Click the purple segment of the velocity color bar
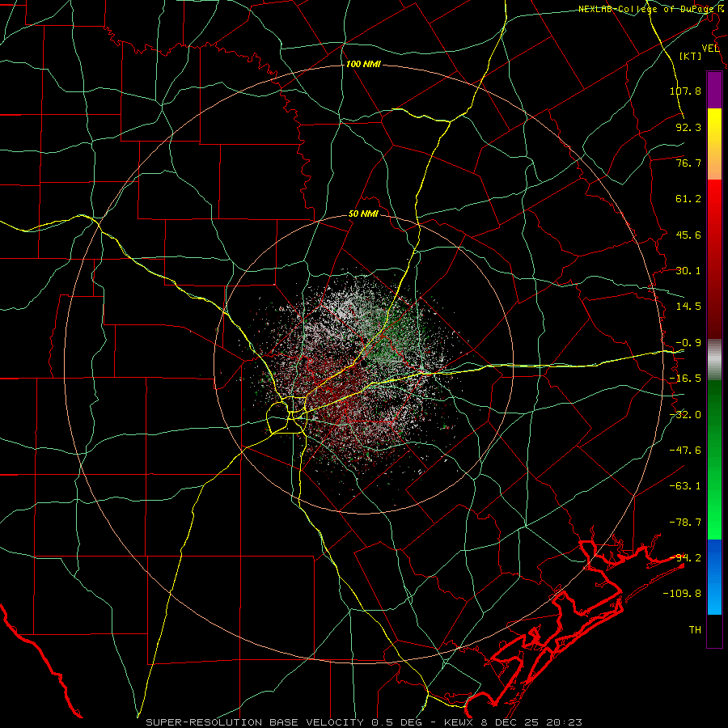The width and height of the screenshot is (728, 728). (x=714, y=90)
